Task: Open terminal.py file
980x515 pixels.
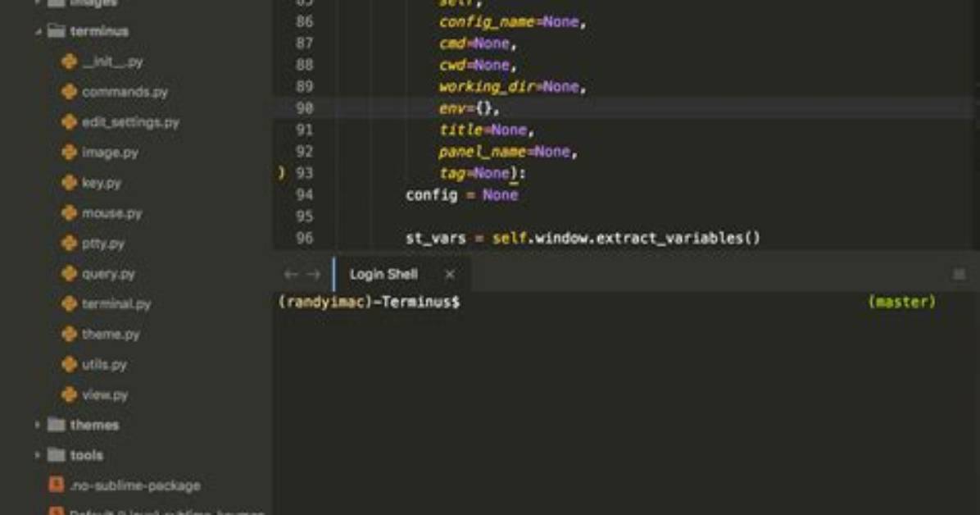Action: [116, 303]
